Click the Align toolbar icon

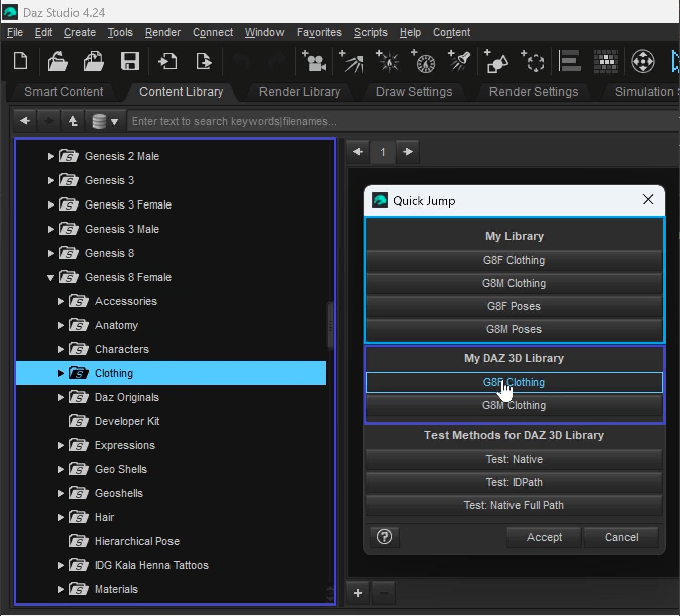tap(569, 61)
